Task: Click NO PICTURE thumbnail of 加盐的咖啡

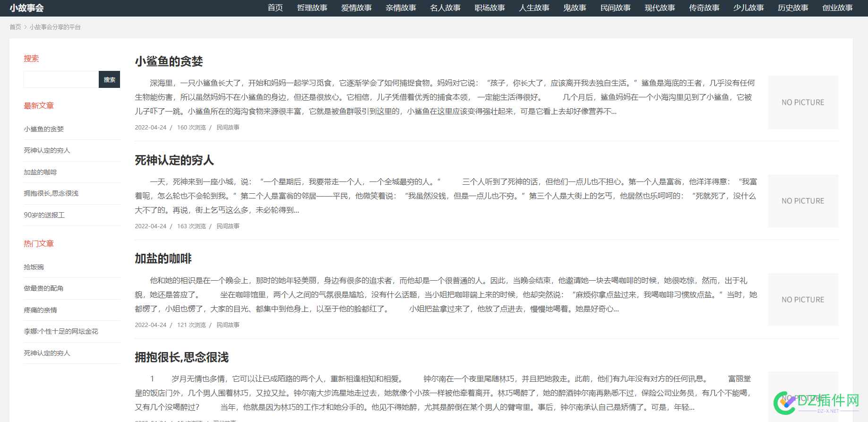Action: pos(803,300)
